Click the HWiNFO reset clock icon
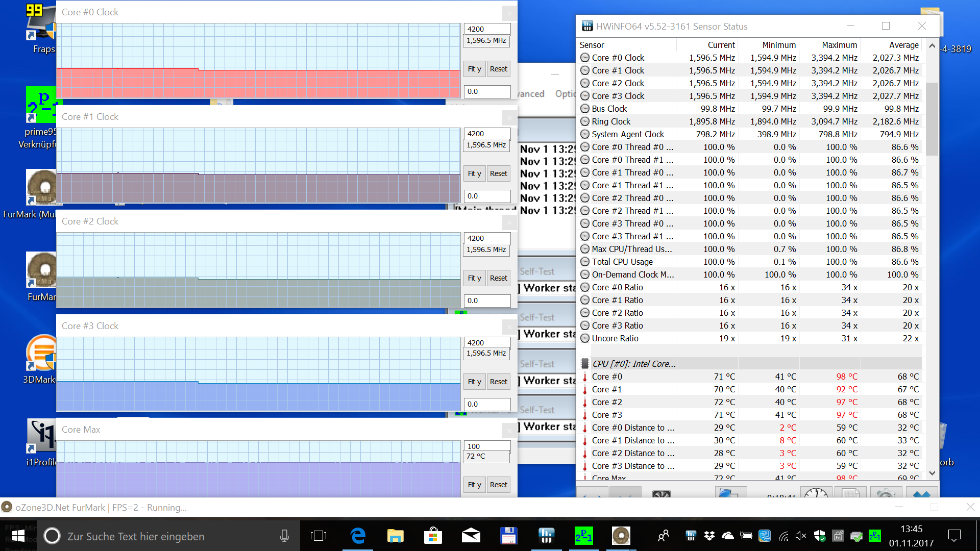This screenshot has width=980, height=551. [x=816, y=493]
